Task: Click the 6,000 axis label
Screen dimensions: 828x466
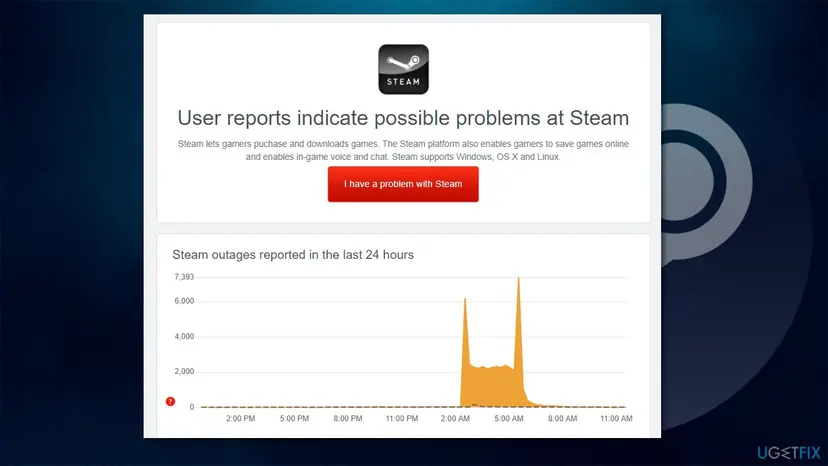Action: 184,301
